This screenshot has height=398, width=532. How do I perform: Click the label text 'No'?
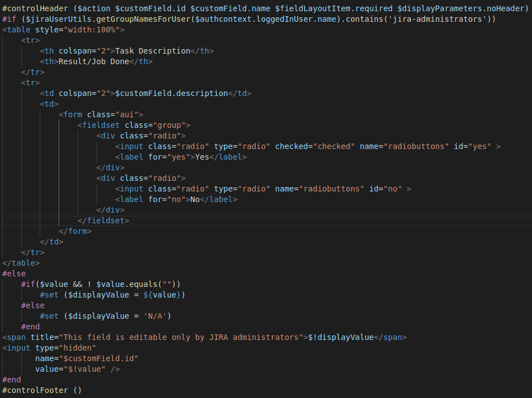click(x=195, y=199)
